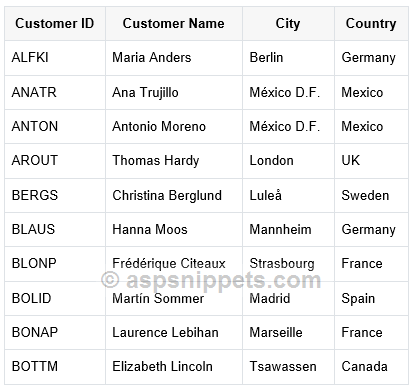Screen dimensions: 414x391
Task: Select the Country column header
Action: (x=371, y=24)
